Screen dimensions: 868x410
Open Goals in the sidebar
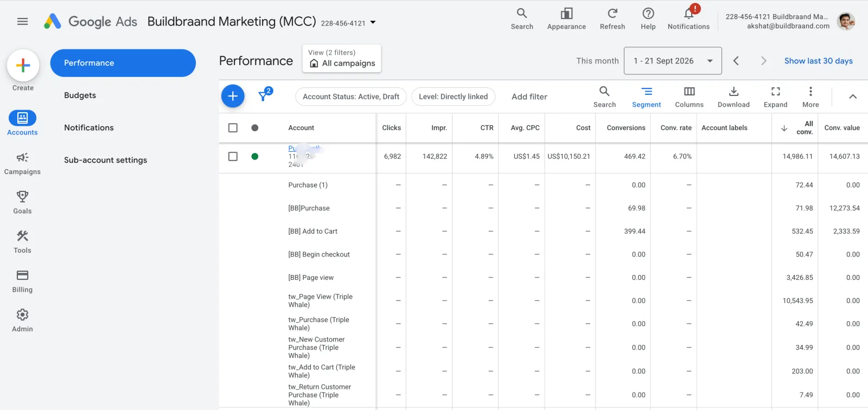point(22,203)
